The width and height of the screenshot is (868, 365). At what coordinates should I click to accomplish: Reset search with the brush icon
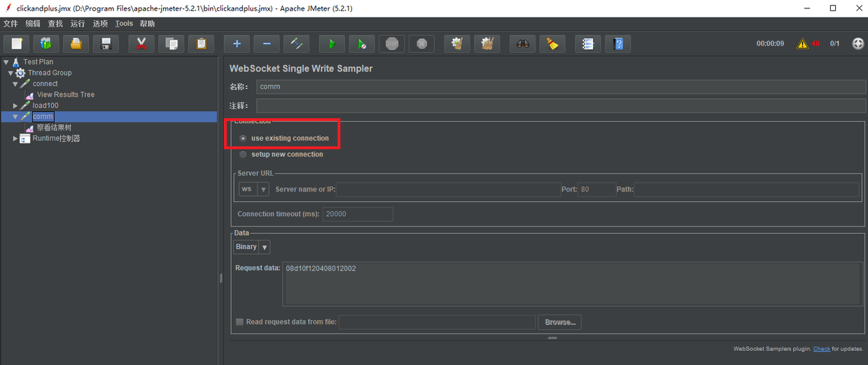tap(553, 43)
